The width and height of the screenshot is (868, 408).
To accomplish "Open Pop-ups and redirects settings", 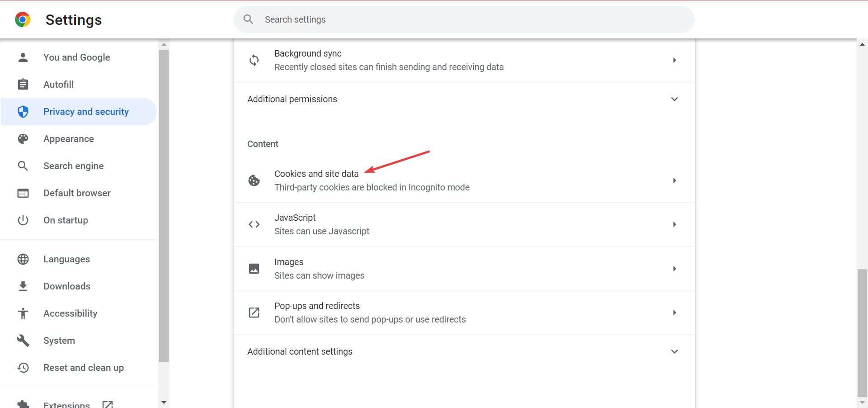I will coord(674,313).
